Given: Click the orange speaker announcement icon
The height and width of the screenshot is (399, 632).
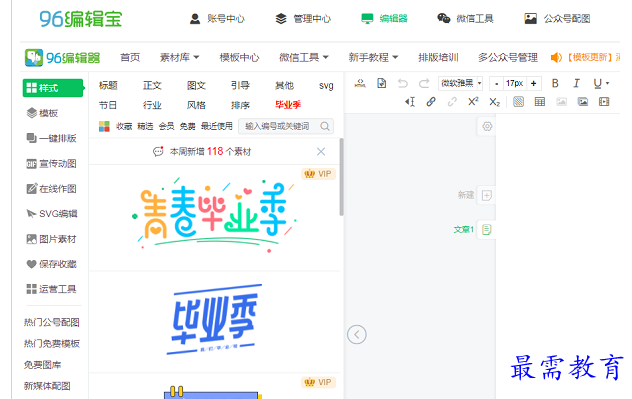Looking at the screenshot, I should tap(556, 58).
